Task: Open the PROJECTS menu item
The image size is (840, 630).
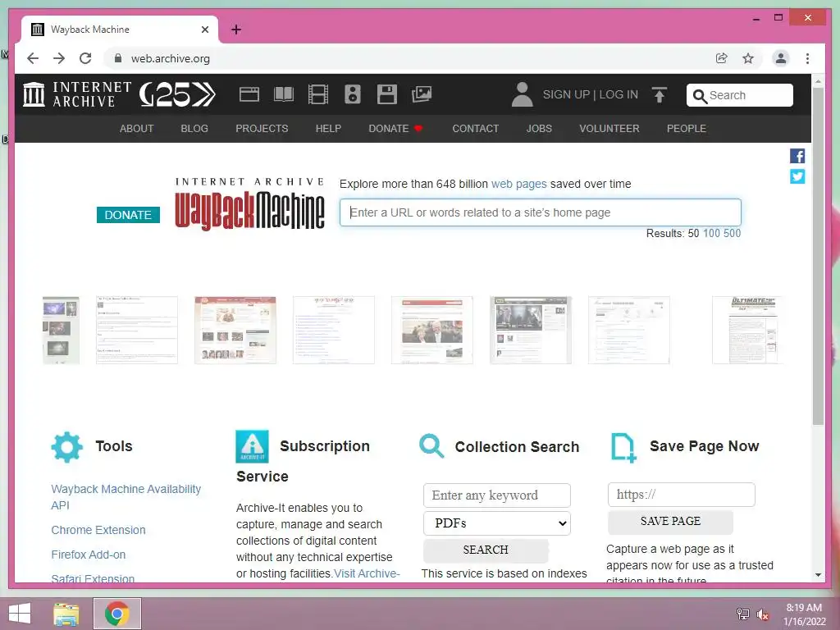Action: (x=262, y=129)
